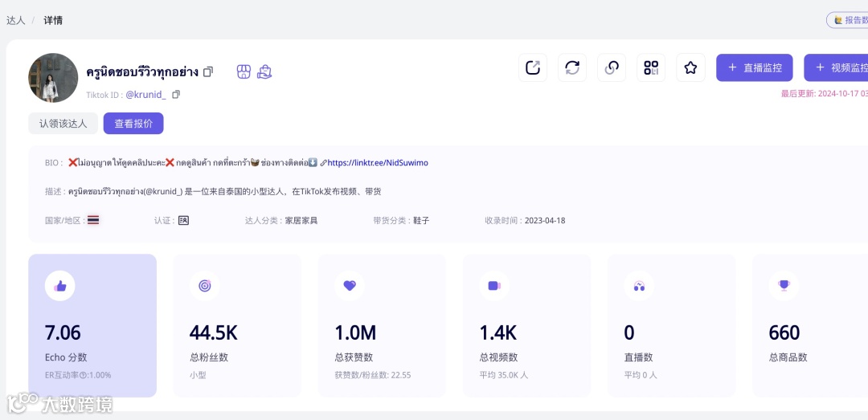Click the circular link icon button
This screenshot has height=420, width=868.
612,67
